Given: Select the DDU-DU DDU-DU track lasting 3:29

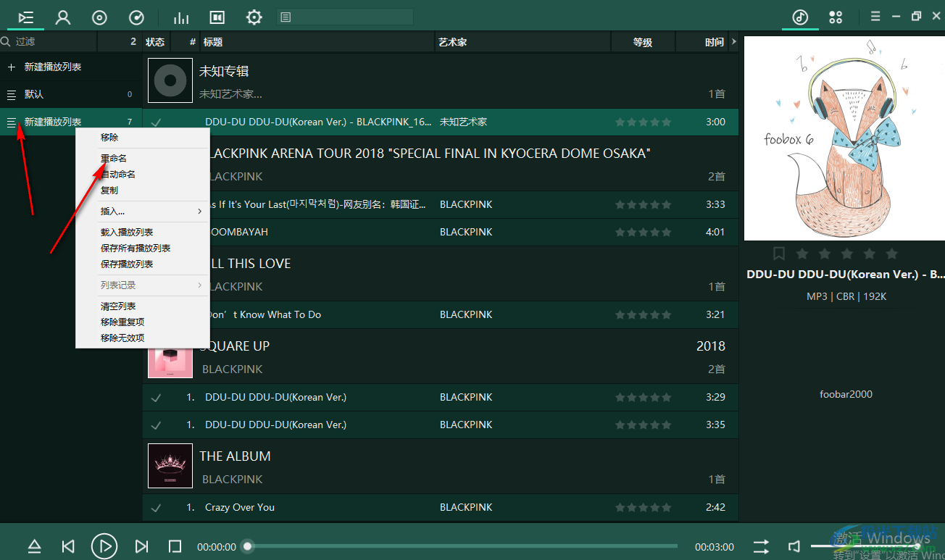Looking at the screenshot, I should (x=441, y=397).
